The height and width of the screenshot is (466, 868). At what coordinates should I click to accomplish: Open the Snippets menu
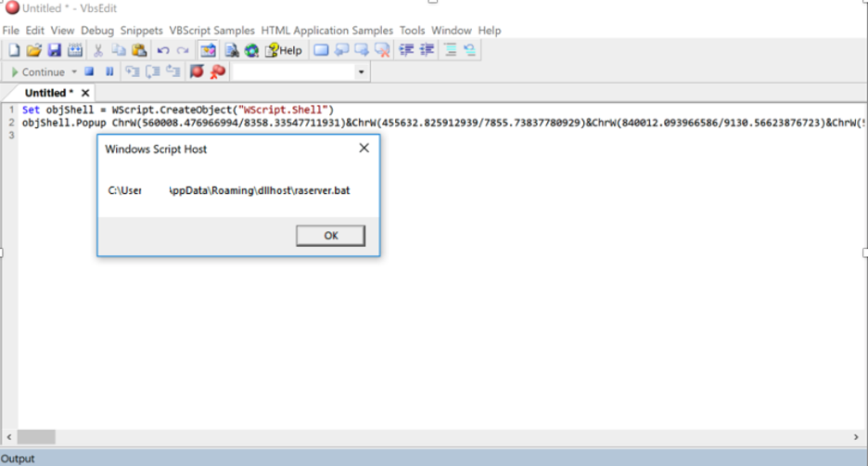click(142, 31)
